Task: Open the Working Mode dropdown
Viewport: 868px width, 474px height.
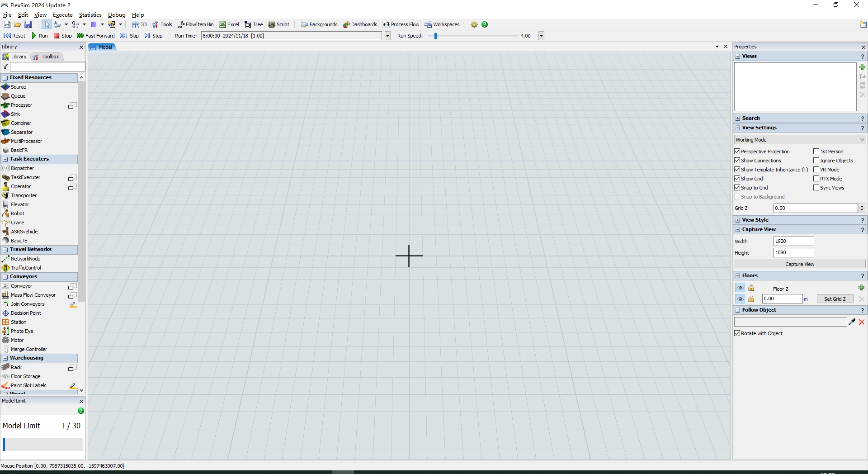Action: (800, 140)
